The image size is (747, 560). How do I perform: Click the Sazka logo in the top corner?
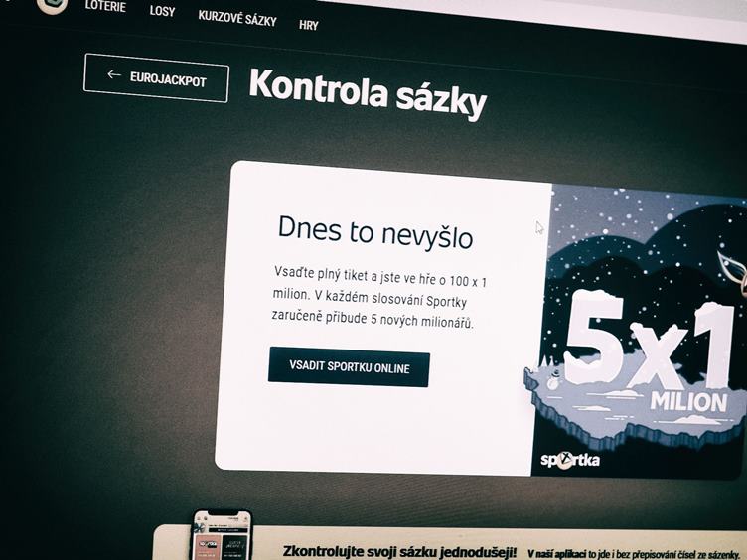pos(52,5)
